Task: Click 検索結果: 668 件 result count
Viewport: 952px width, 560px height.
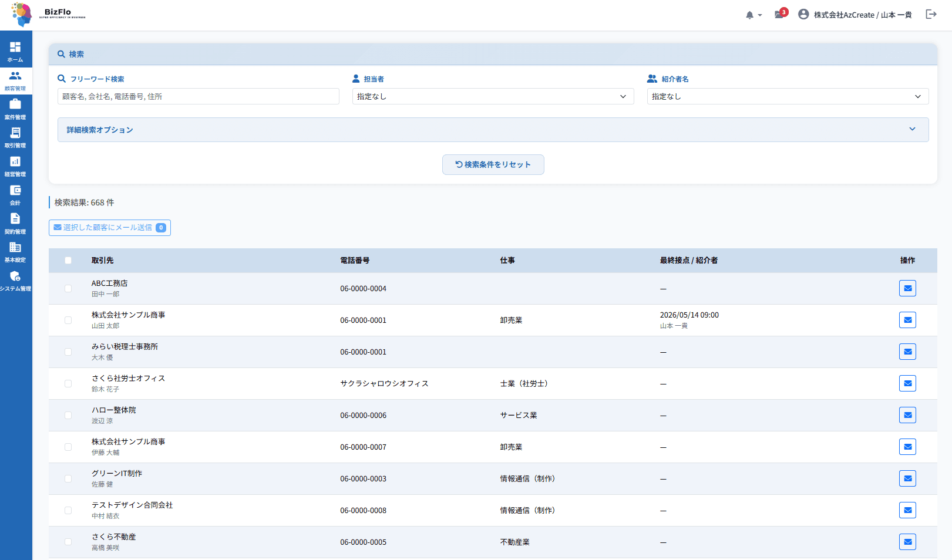Action: pos(84,203)
